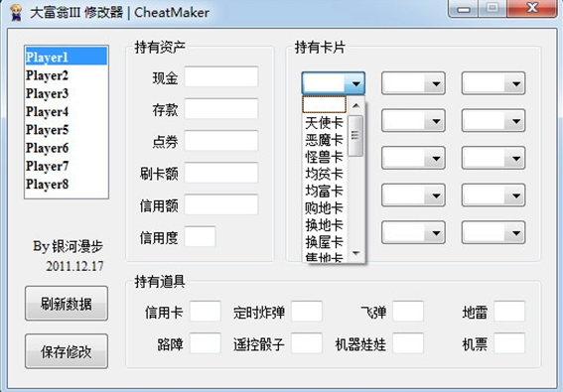Click the 遥控骰子 quantity field
563x392 pixels.
[307, 343]
